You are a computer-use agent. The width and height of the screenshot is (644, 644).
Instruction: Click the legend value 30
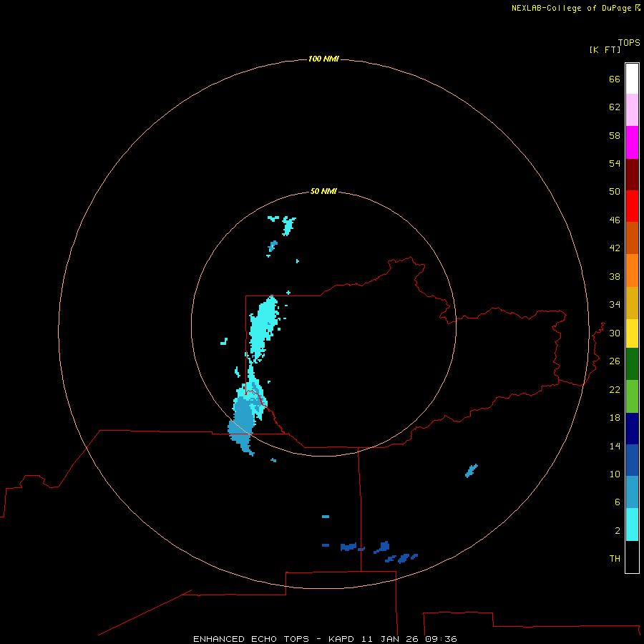click(615, 333)
